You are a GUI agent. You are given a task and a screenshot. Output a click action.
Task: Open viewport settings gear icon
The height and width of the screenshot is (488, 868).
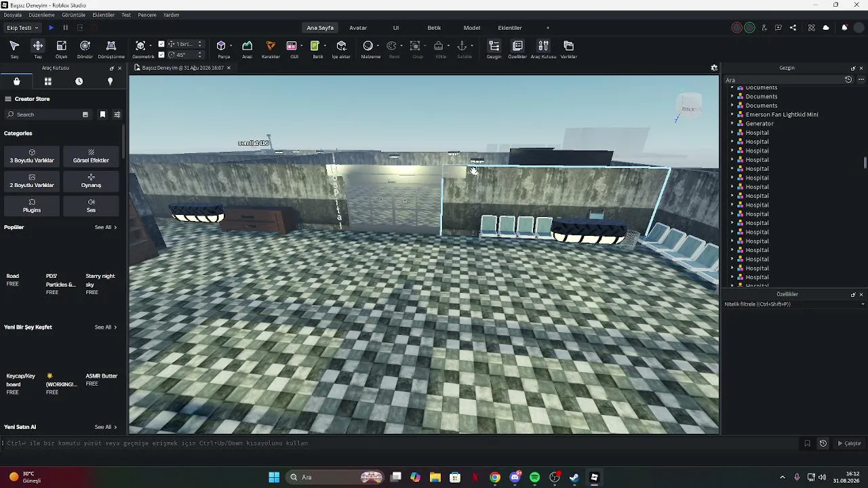point(714,68)
